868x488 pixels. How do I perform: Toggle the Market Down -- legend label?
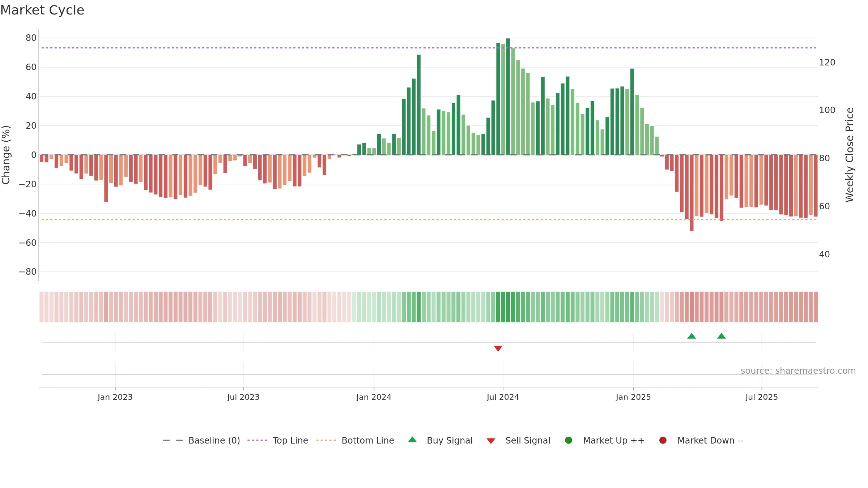point(710,440)
